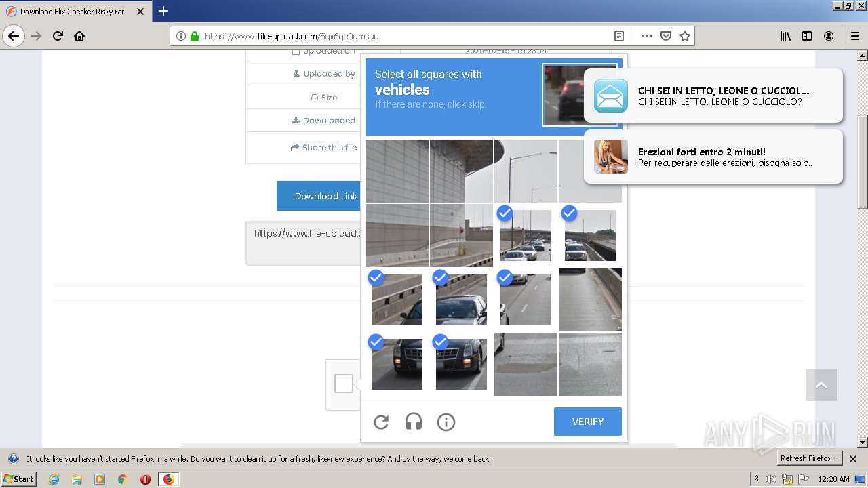Click Refresh Firefox button in notification bar
Screen dimensions: 868x488
click(810, 459)
